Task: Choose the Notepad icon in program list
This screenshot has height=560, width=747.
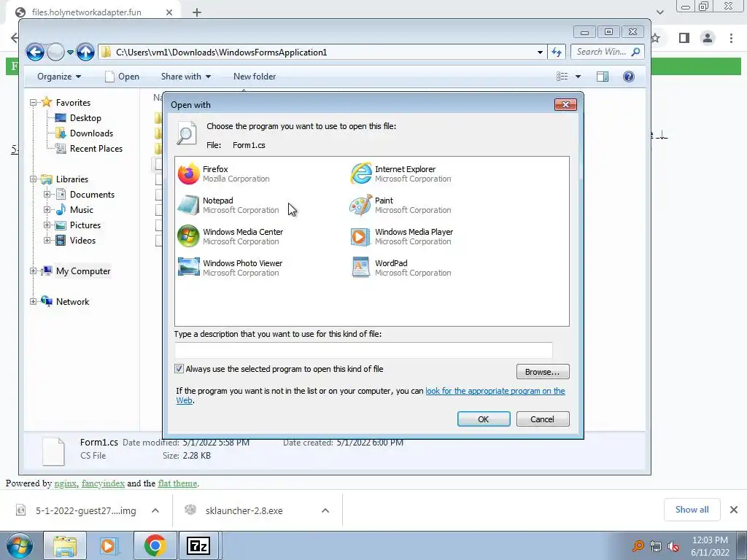Action: [188, 205]
